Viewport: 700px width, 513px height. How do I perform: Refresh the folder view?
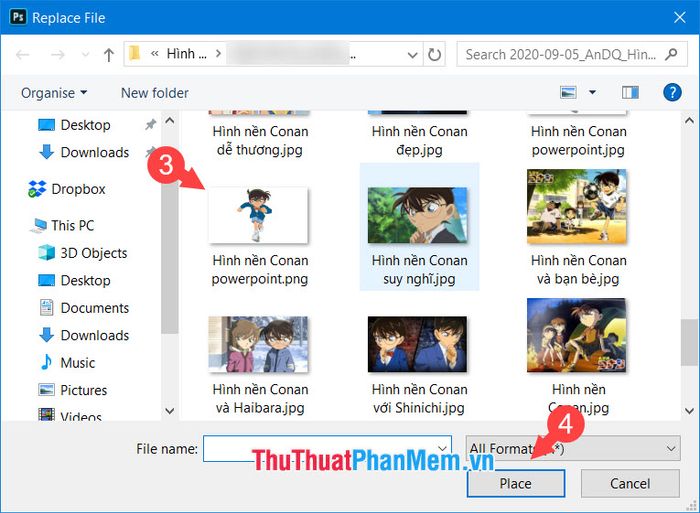coord(434,55)
